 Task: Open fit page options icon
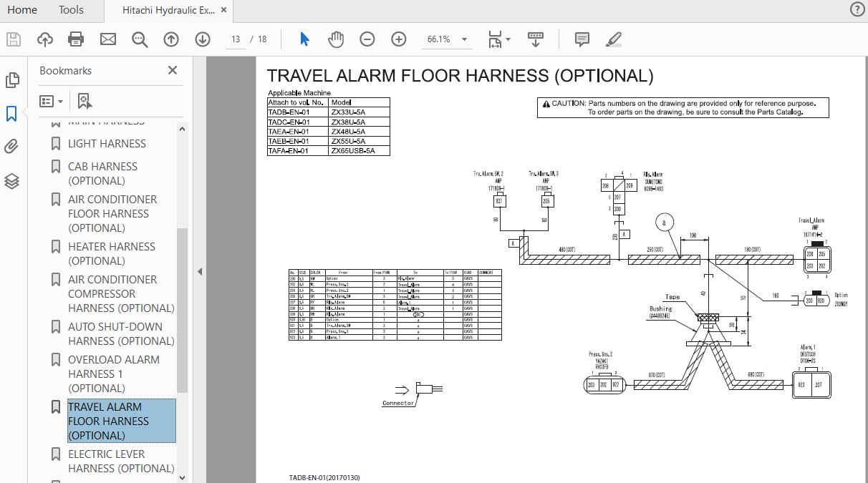coord(499,39)
